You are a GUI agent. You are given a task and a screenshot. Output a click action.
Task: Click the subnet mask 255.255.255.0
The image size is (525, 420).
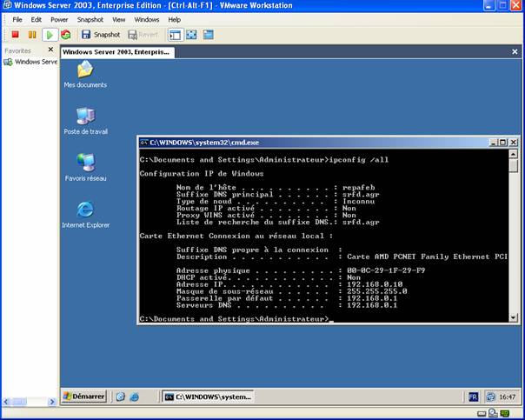[x=377, y=291]
